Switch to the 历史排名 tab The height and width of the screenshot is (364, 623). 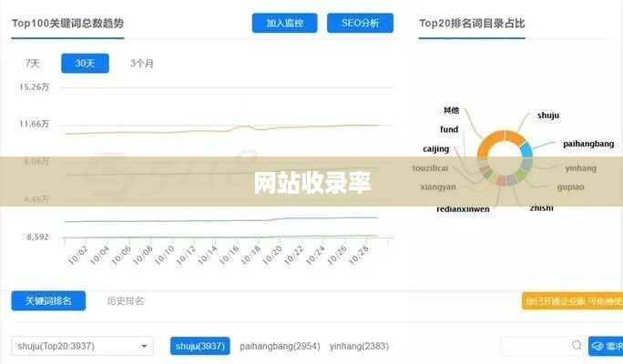click(x=125, y=301)
